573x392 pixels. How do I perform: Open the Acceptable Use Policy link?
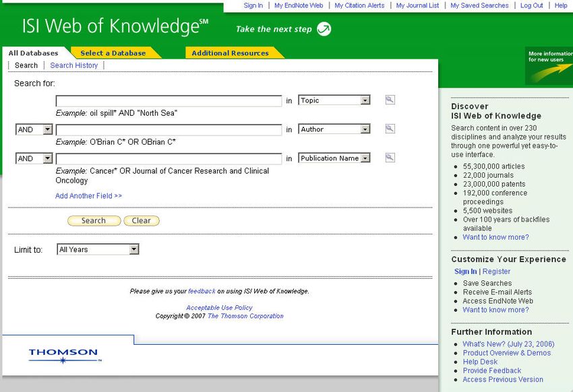point(219,308)
